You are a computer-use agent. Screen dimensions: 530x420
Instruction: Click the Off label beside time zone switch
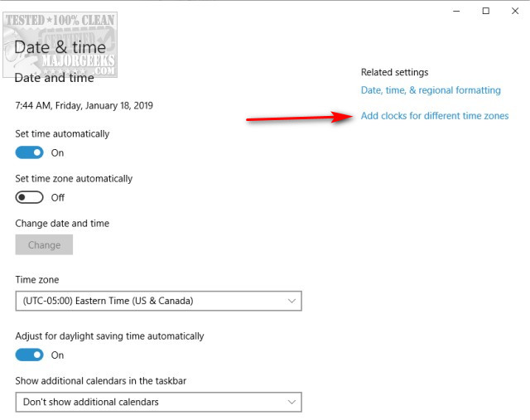(x=58, y=197)
